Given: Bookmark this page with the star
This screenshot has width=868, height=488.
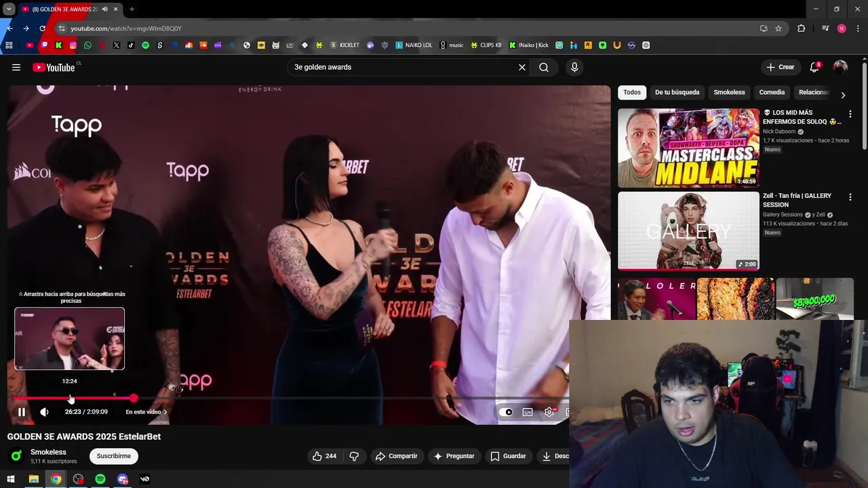Looking at the screenshot, I should tap(778, 28).
